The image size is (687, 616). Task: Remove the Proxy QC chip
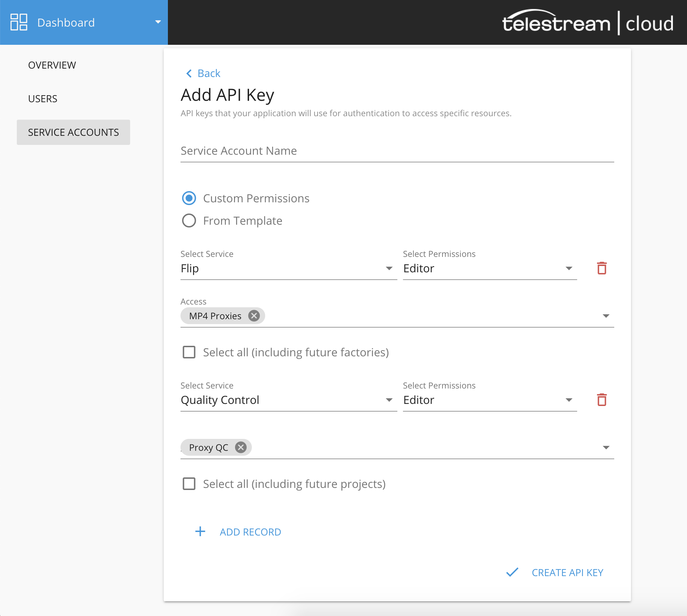click(x=241, y=447)
